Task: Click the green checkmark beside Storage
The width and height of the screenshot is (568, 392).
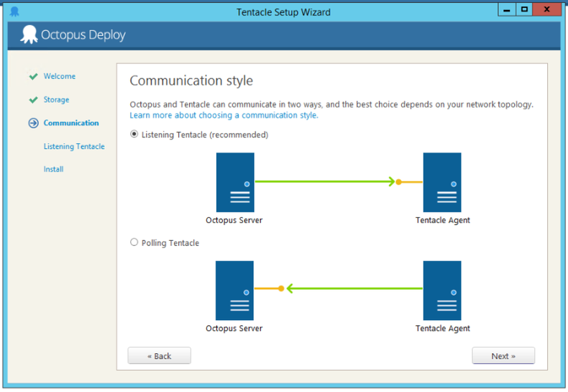Action: coord(33,100)
